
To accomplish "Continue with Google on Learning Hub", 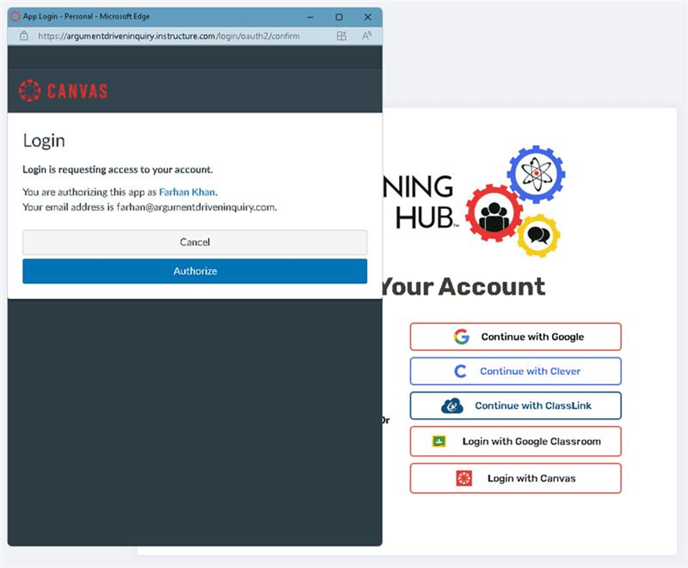I will [516, 337].
